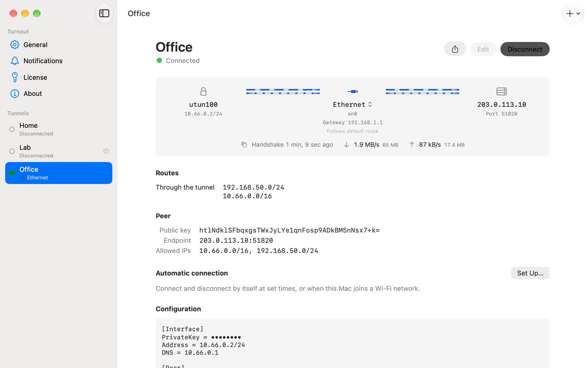This screenshot has width=588, height=368.
Task: Select the Office tunnel in sidebar
Action: [59, 173]
